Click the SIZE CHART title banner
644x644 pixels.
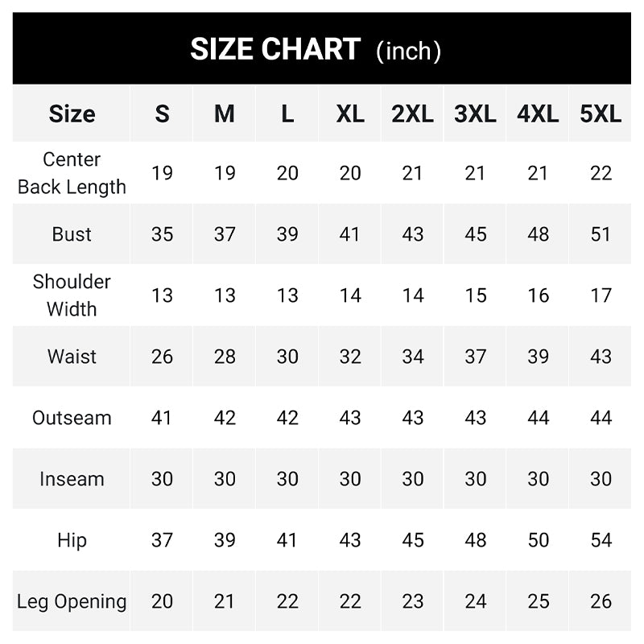coord(316,50)
